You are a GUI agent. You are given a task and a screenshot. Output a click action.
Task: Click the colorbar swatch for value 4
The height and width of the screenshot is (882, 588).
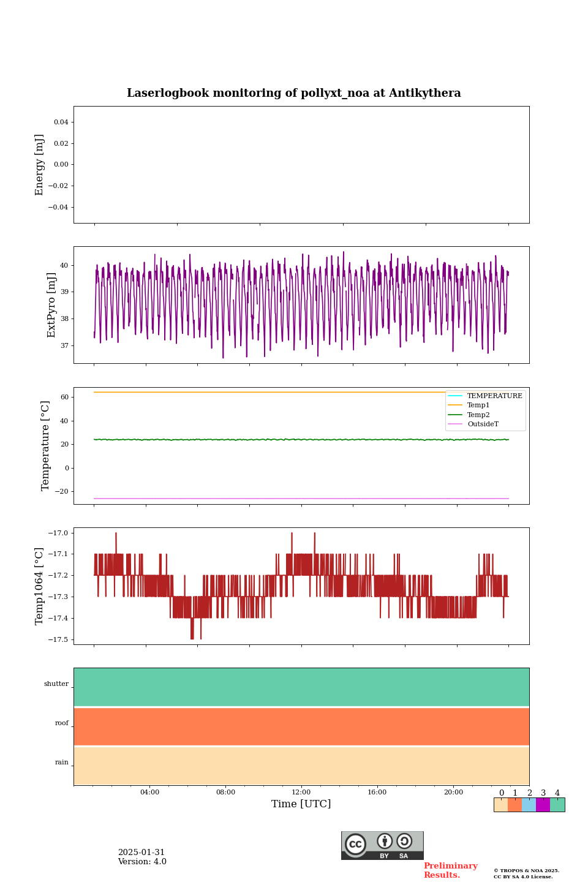557,805
